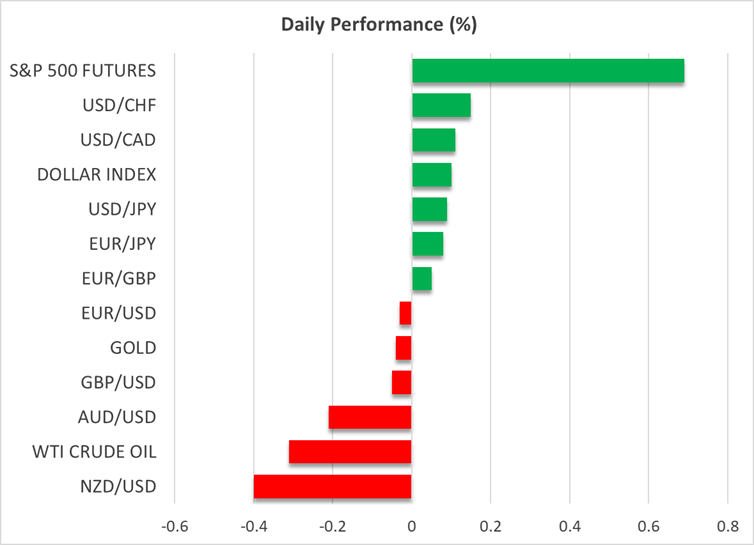The width and height of the screenshot is (754, 545).
Task: Select the USD/CHF green bar
Action: click(441, 106)
